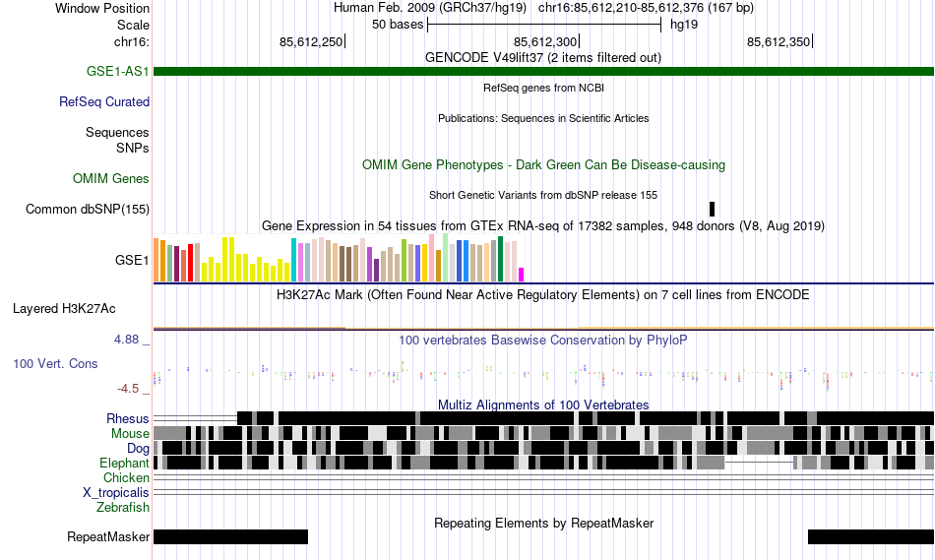Click the Elephant alignment row label
Viewport: 935px width, 560px height.
[124, 463]
